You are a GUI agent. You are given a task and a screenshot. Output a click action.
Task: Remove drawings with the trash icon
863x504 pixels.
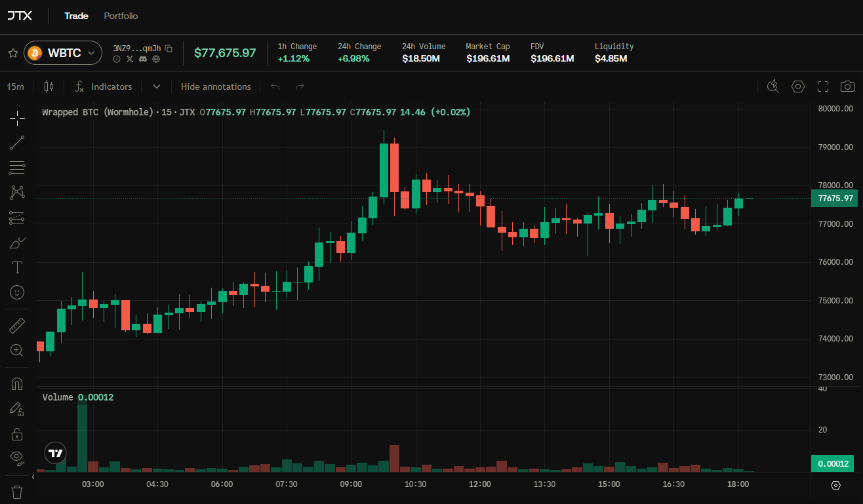coord(17,491)
